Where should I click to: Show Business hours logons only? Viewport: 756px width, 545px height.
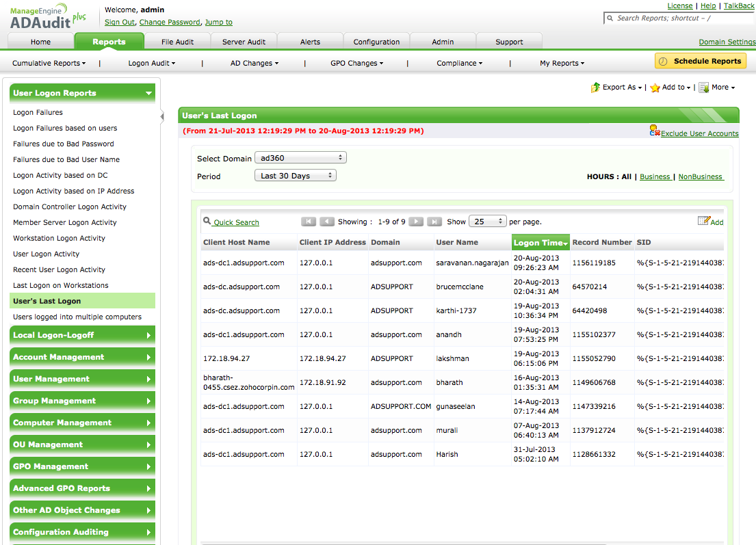655,176
